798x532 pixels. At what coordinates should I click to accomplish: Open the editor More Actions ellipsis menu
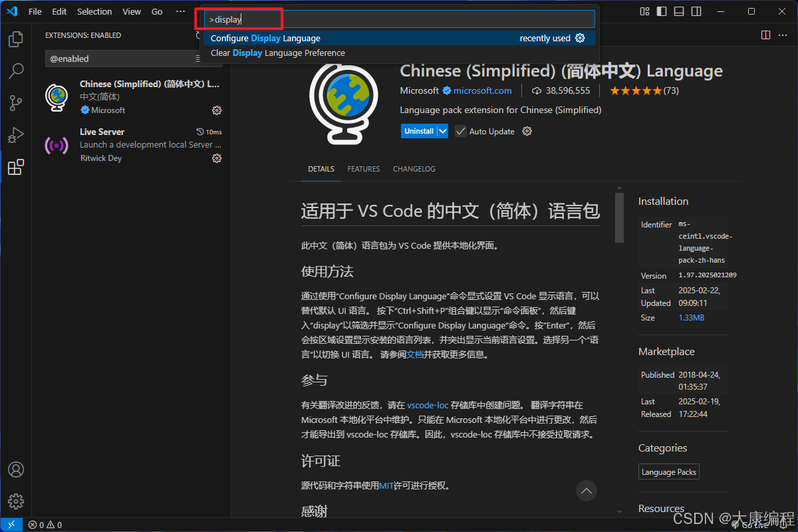click(x=783, y=35)
